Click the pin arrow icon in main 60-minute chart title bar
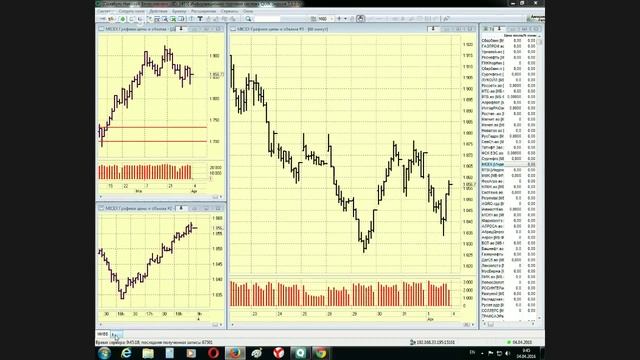This screenshot has width=640, height=360. (x=433, y=29)
